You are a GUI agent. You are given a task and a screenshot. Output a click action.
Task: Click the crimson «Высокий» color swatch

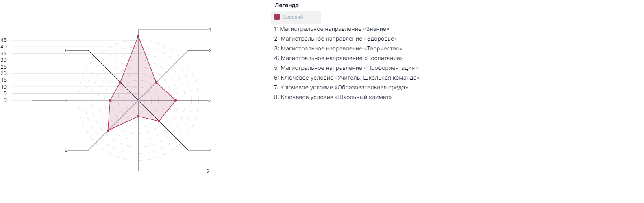click(x=277, y=17)
